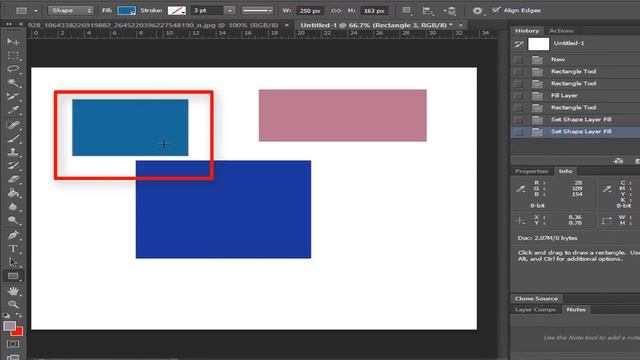The height and width of the screenshot is (360, 640).
Task: Select the Clone Stamp tool
Action: 13,152
